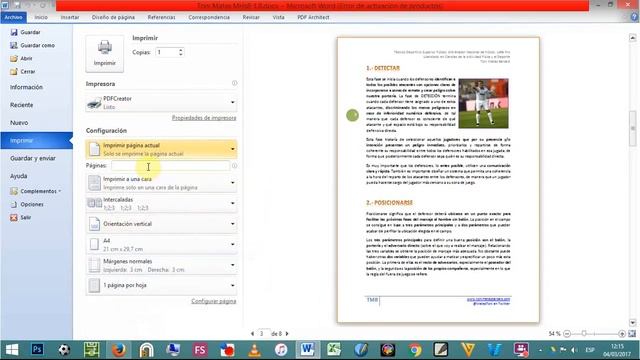Click the zoom-to-page button
Image resolution: width=640 pixels, height=360 pixels.
click(632, 334)
